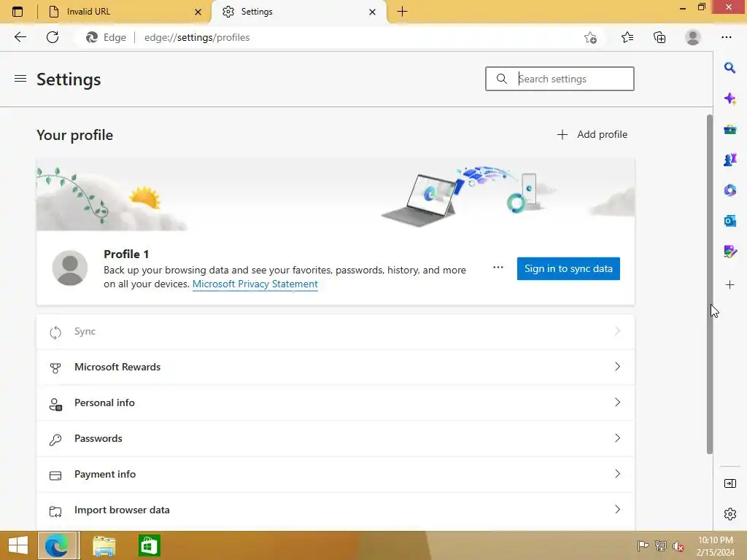Open Import browser data row
Viewport: 747px width, 560px height.
coord(336,510)
